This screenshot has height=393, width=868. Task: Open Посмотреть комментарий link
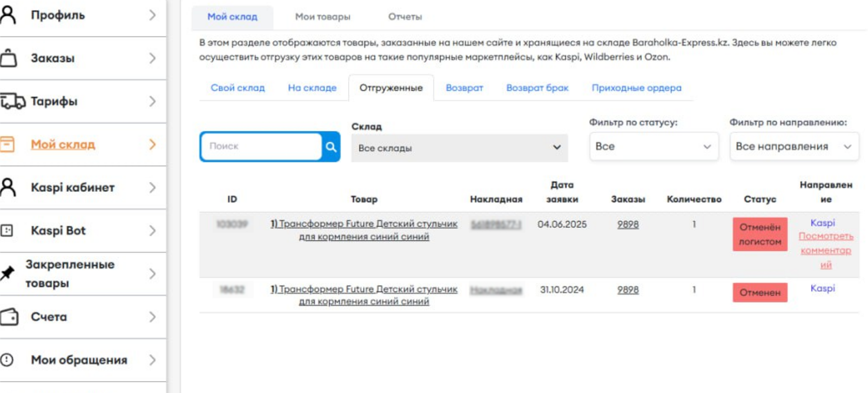pyautogui.click(x=826, y=250)
